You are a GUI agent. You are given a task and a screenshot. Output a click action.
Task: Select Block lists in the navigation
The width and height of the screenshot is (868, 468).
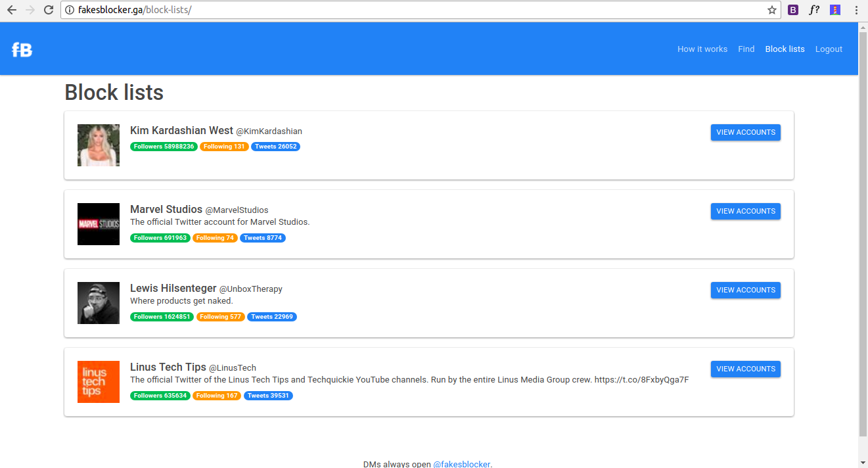click(785, 49)
